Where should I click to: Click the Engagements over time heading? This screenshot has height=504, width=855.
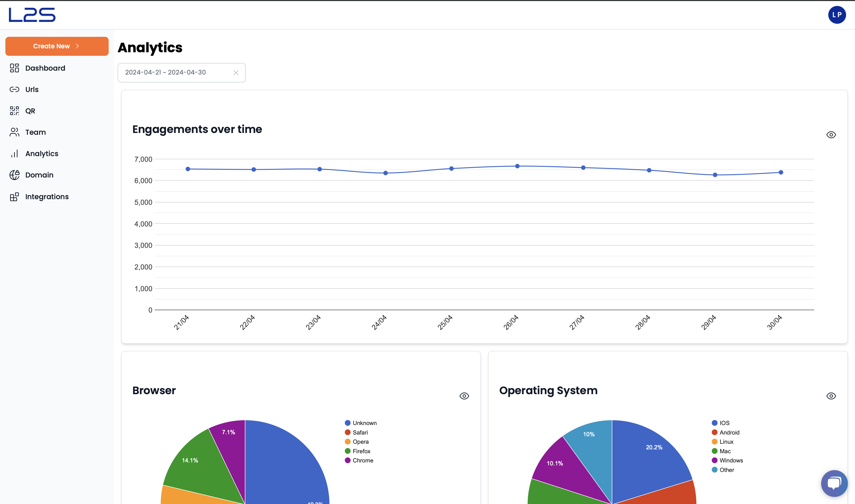pos(197,129)
